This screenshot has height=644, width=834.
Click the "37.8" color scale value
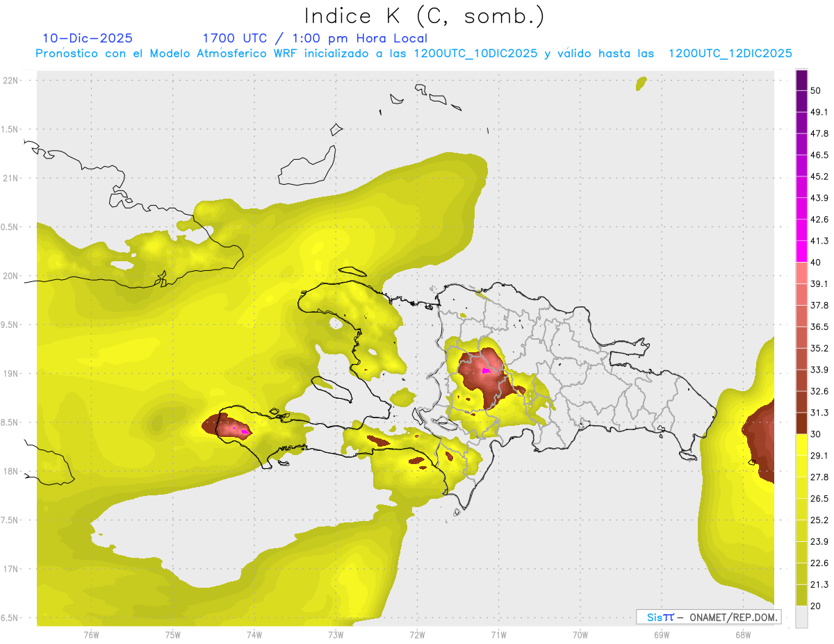tap(820, 305)
